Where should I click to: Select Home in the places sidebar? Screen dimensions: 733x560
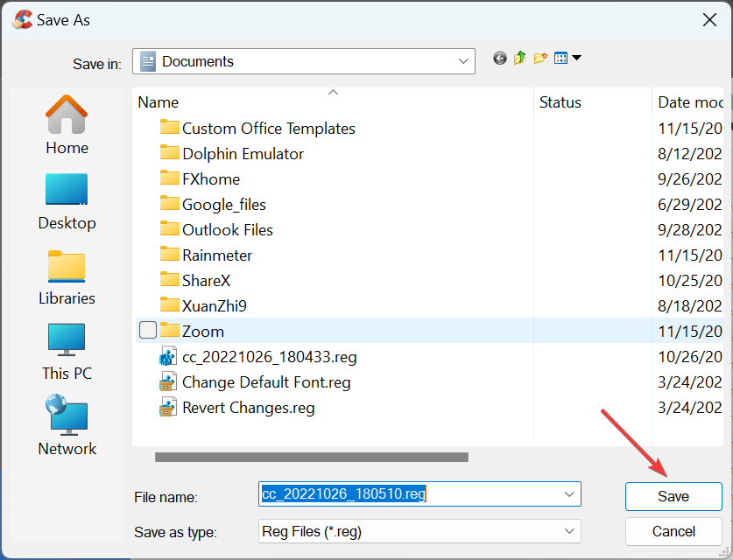tap(67, 125)
